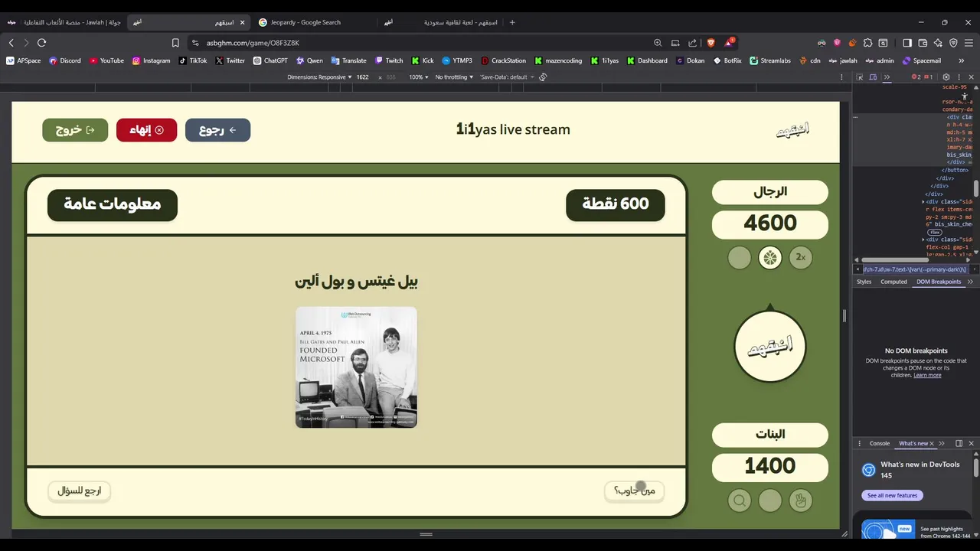Image resolution: width=980 pixels, height=551 pixels.
Task: Open the pink U extension icon
Action: click(837, 43)
